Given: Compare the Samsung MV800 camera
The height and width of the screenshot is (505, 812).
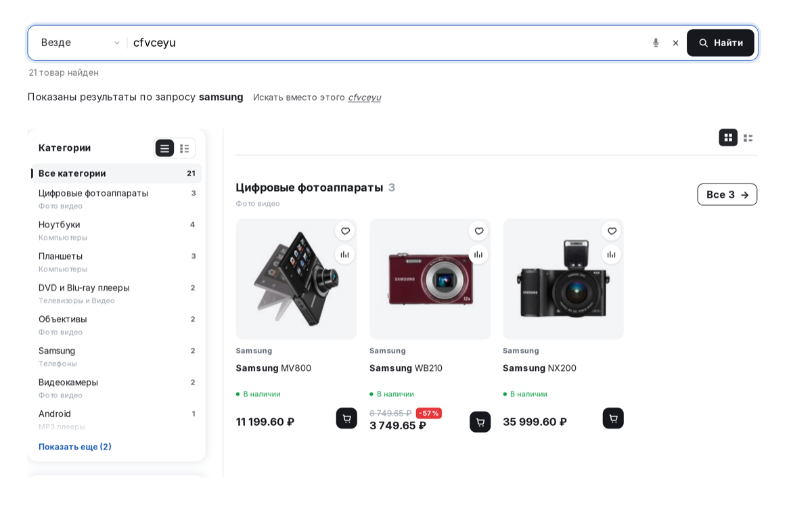Looking at the screenshot, I should click(345, 255).
